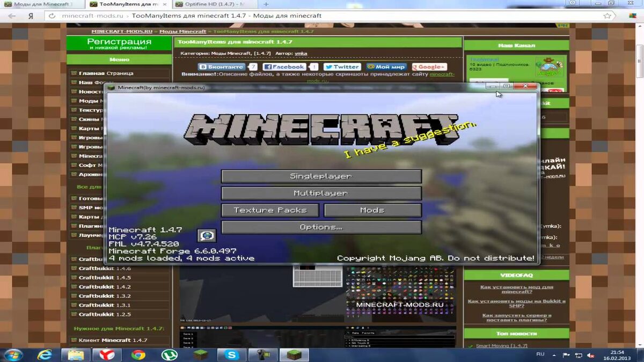Open the Multiplayer menu in Minecraft
The image size is (644, 362).
point(321,193)
